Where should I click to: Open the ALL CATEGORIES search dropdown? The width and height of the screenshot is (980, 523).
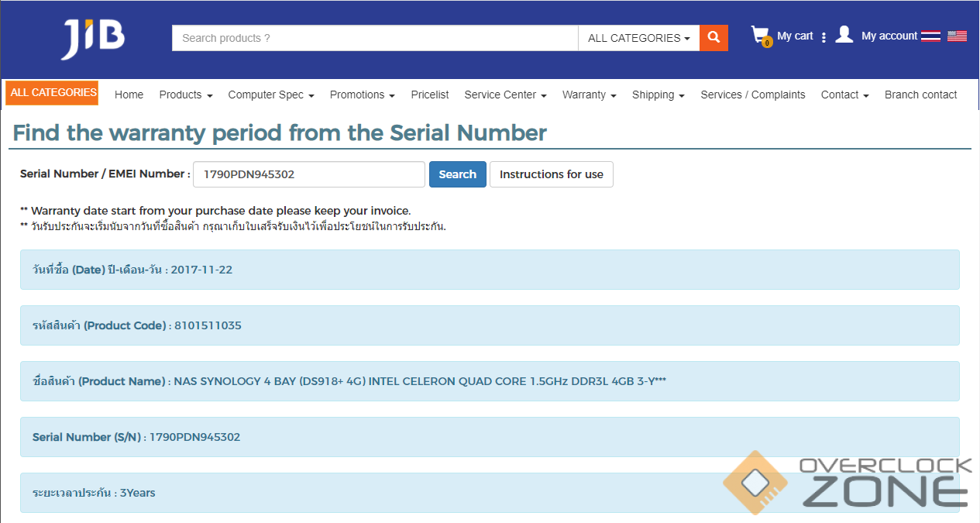(638, 38)
